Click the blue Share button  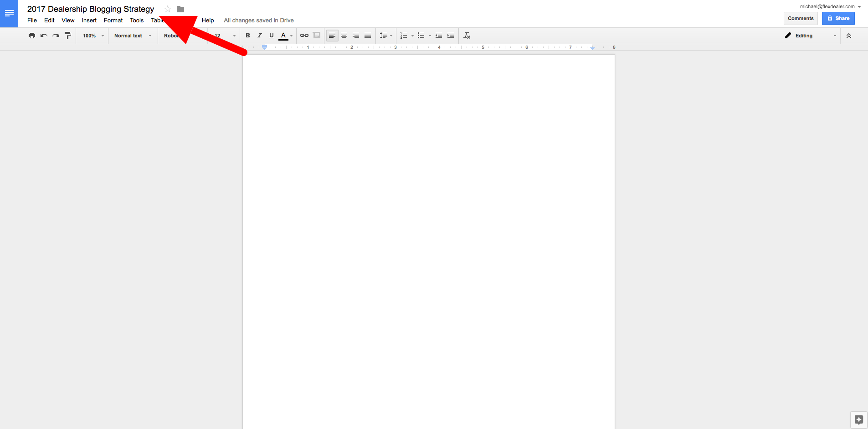pos(838,19)
